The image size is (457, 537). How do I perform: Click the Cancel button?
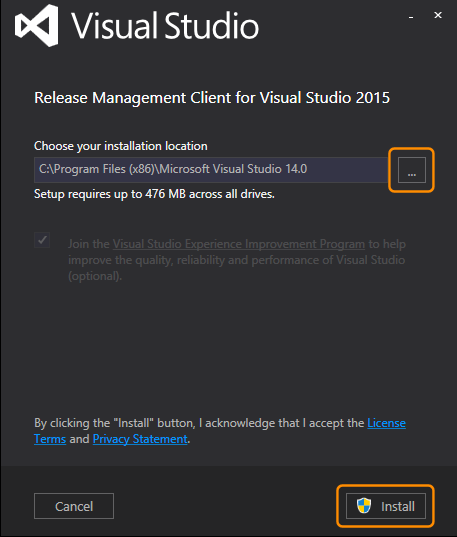[74, 506]
